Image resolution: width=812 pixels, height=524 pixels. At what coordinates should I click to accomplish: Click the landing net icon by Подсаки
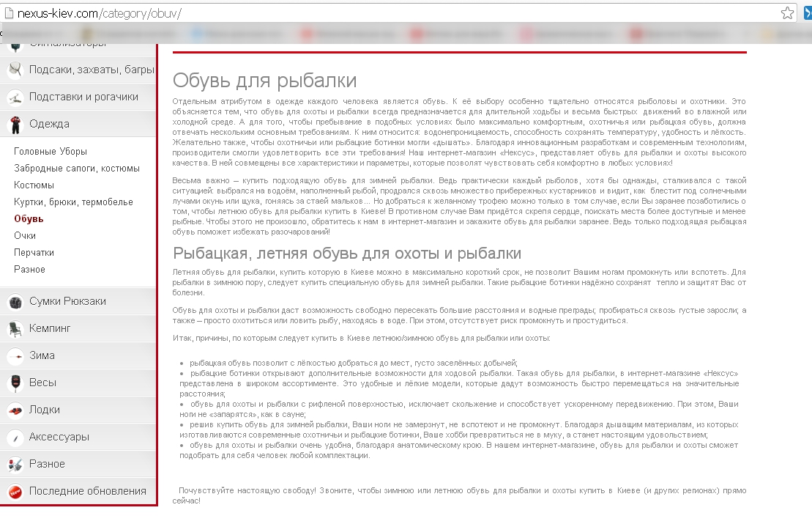[x=15, y=70]
